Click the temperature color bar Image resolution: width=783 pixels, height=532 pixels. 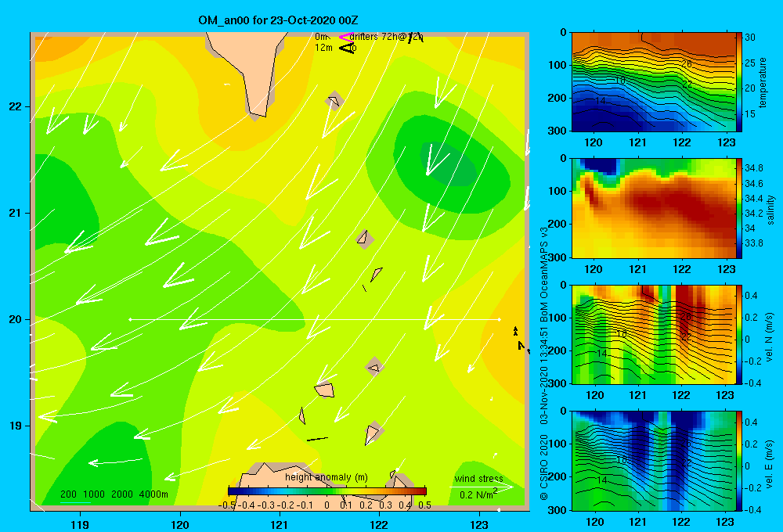[x=739, y=82]
